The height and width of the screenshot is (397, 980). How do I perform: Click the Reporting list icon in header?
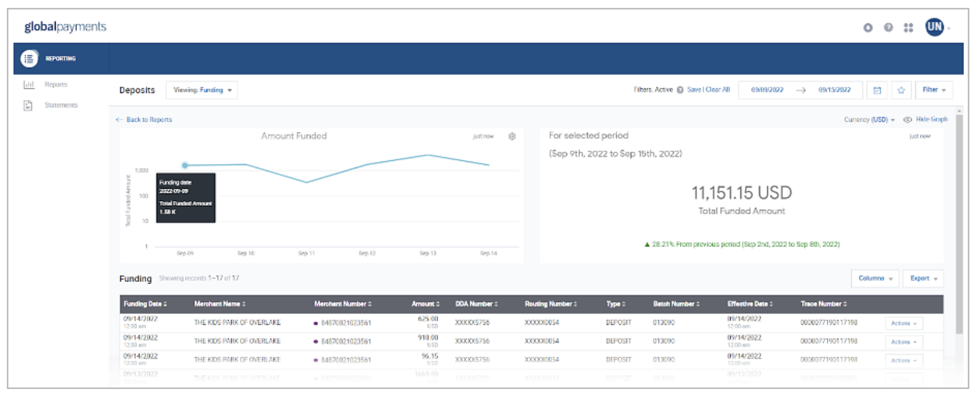(29, 58)
